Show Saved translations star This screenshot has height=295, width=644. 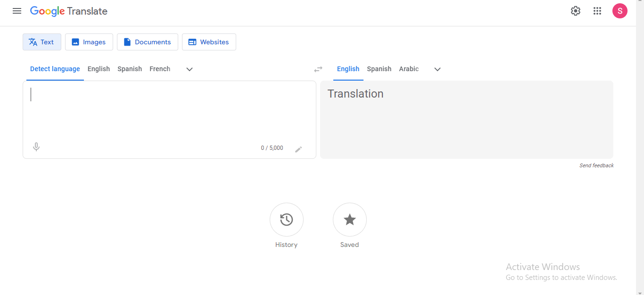[350, 220]
